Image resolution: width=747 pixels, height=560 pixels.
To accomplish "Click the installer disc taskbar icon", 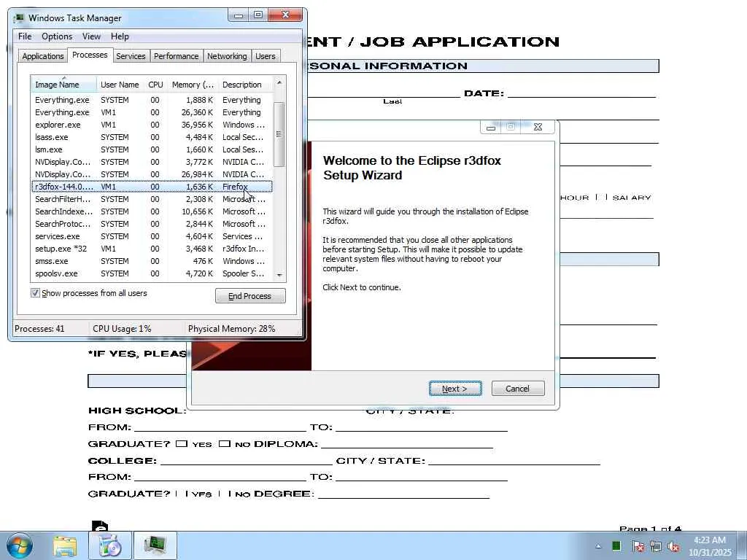I will click(110, 545).
